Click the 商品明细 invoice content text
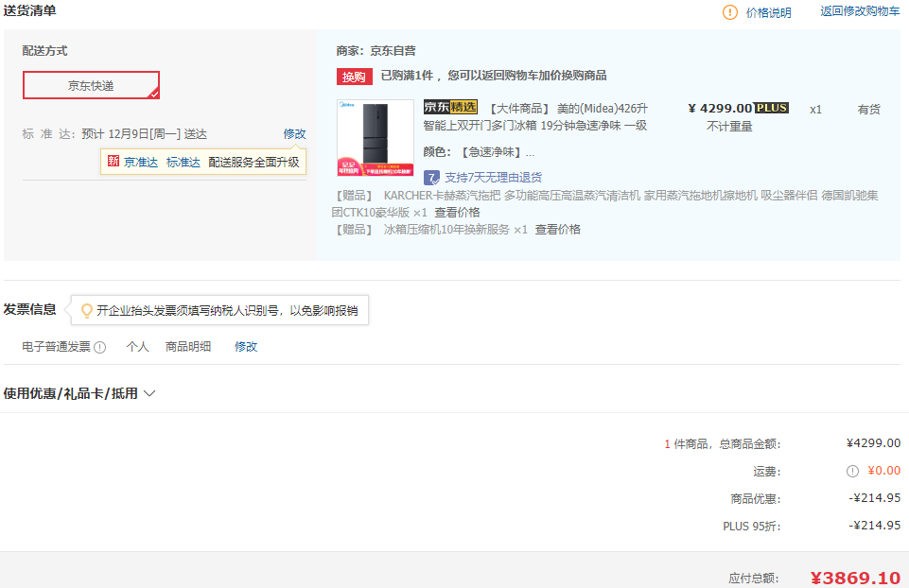 pos(188,346)
